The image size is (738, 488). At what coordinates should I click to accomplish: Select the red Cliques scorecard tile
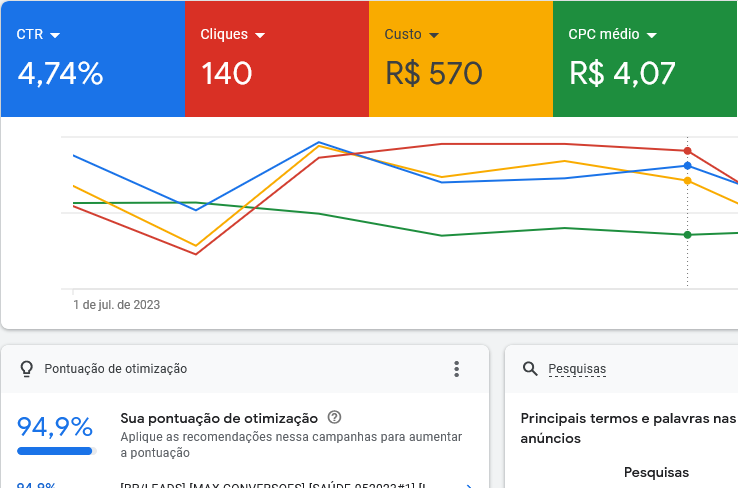click(x=277, y=58)
